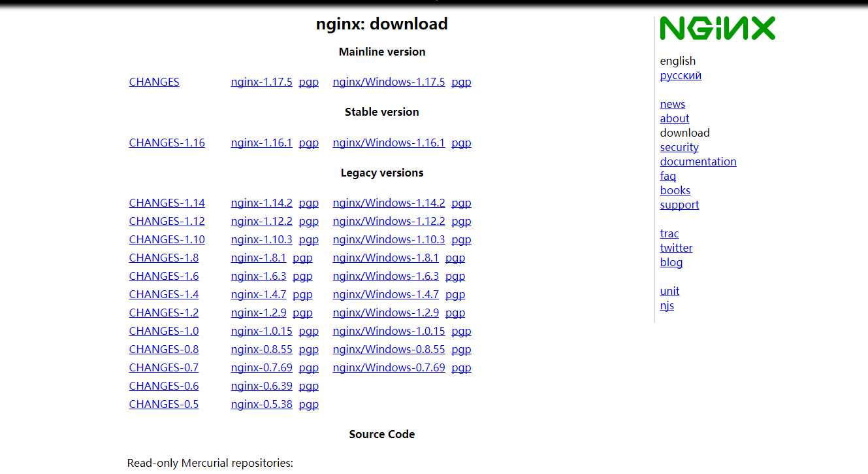Download nginx-1.14.2 legacy version

[261, 203]
